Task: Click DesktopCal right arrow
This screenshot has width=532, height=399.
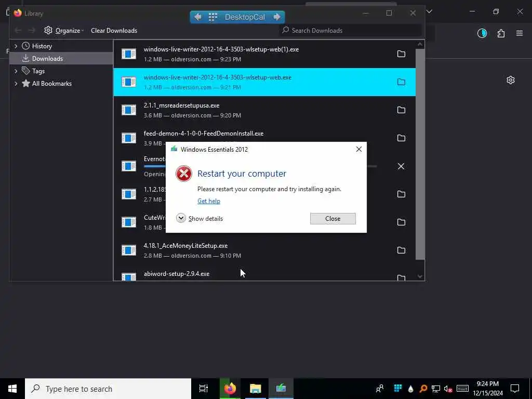Action: click(x=277, y=17)
